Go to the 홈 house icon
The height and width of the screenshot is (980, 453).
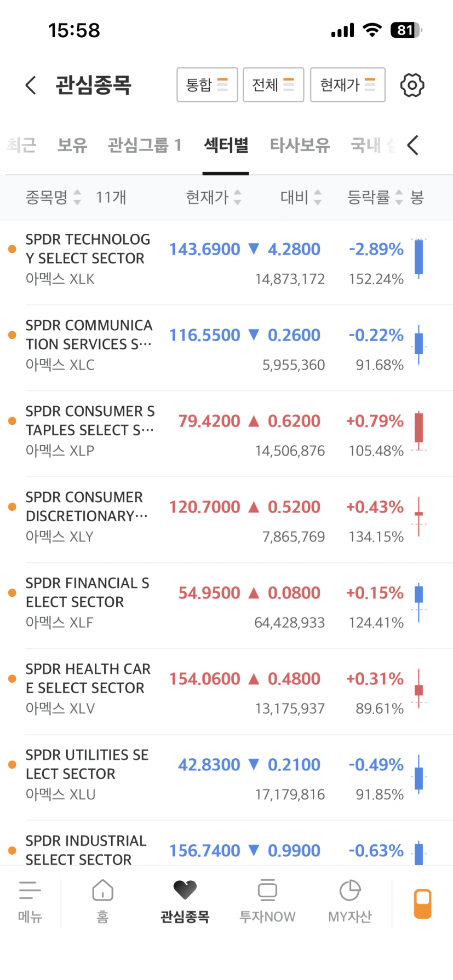[102, 891]
